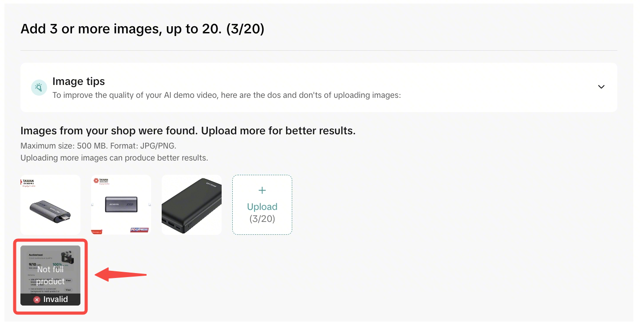This screenshot has width=644, height=330.
Task: Click the Invalid status label
Action: (x=56, y=299)
